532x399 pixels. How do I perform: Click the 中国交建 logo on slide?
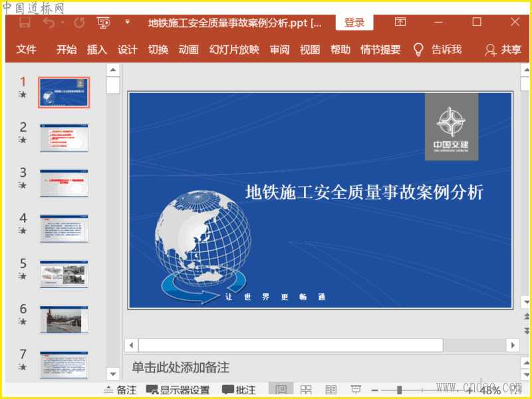point(452,127)
